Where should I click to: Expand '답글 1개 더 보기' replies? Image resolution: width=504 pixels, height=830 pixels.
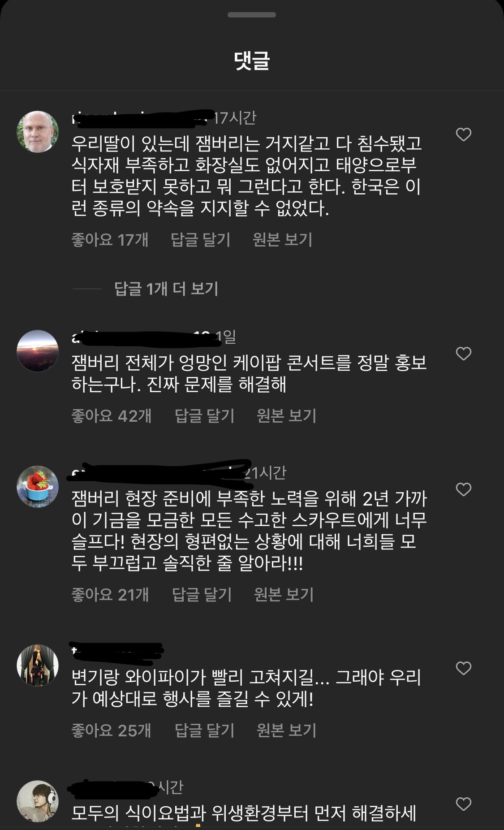click(x=166, y=289)
